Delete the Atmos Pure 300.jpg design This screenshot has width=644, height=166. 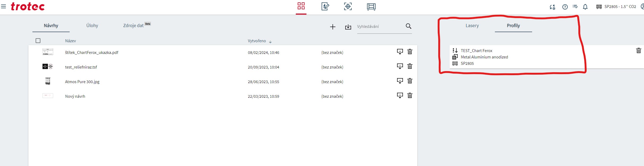[410, 81]
